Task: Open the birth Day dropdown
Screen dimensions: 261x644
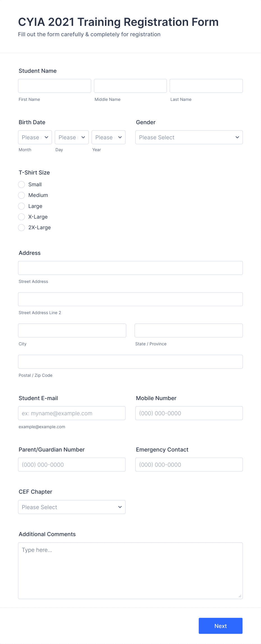Action: coord(72,137)
